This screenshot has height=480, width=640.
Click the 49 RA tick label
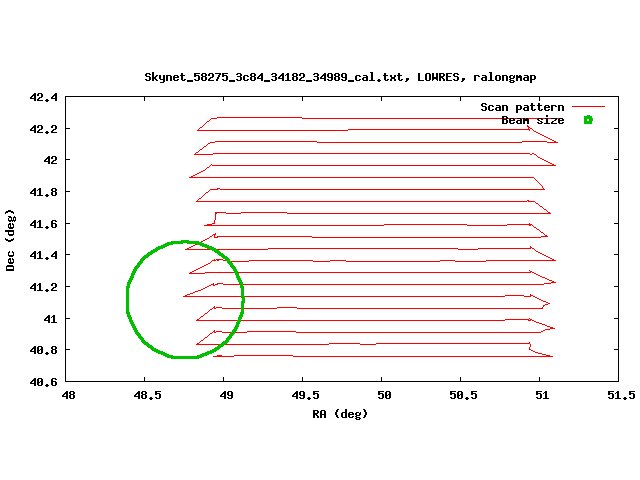click(x=226, y=395)
